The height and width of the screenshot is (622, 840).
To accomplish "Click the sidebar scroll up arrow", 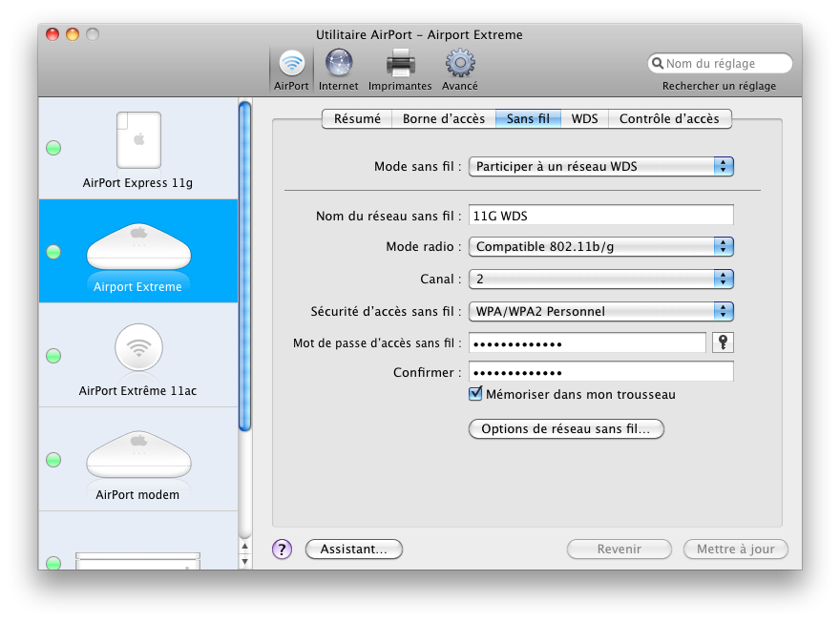I will tap(244, 547).
